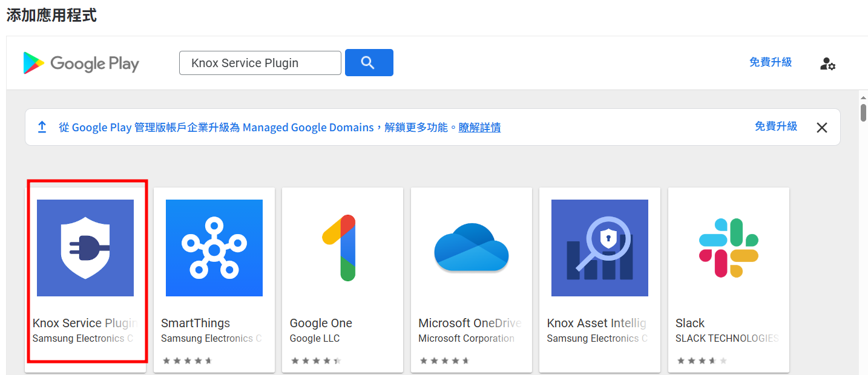Open the 瞭解詳情 link
This screenshot has width=868, height=375.
tap(479, 128)
